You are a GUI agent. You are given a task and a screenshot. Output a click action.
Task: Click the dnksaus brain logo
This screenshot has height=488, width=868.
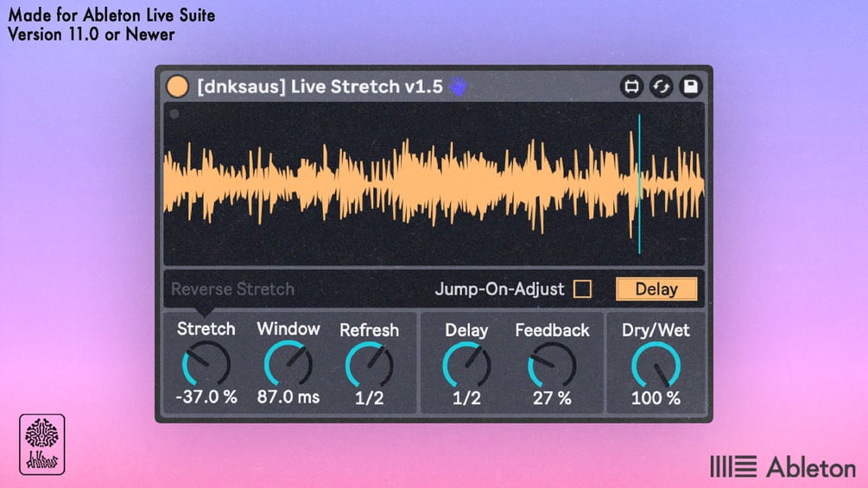42,444
